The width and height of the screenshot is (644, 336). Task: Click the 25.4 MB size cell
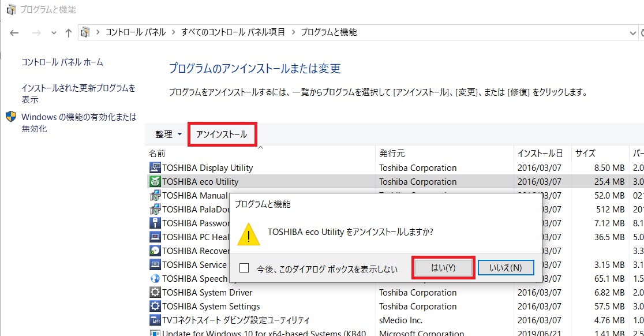pyautogui.click(x=609, y=181)
